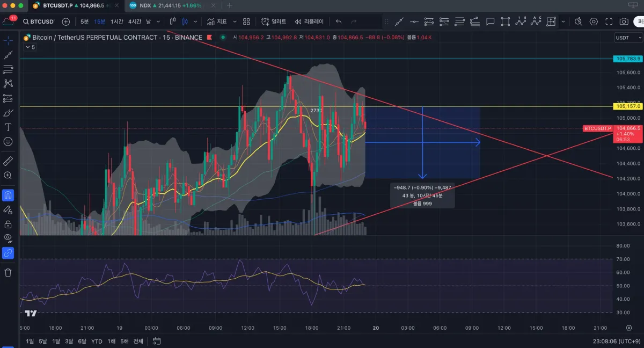
Task: Select the callout comment drawing tool
Action: tap(490, 21)
